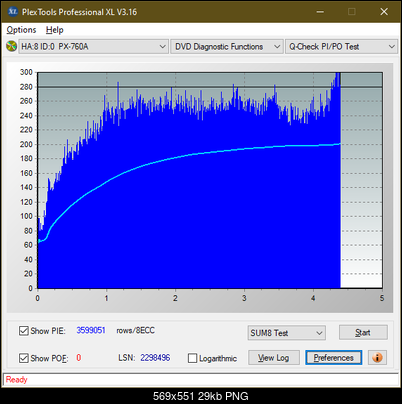
Task: Click the Start button
Action: (x=363, y=332)
